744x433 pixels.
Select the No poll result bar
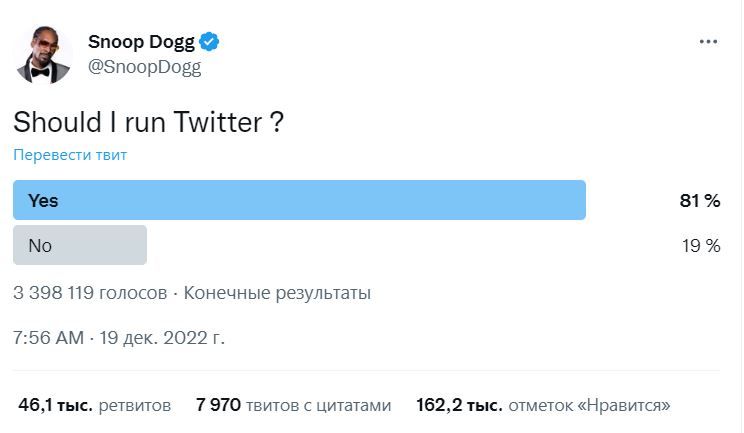80,245
